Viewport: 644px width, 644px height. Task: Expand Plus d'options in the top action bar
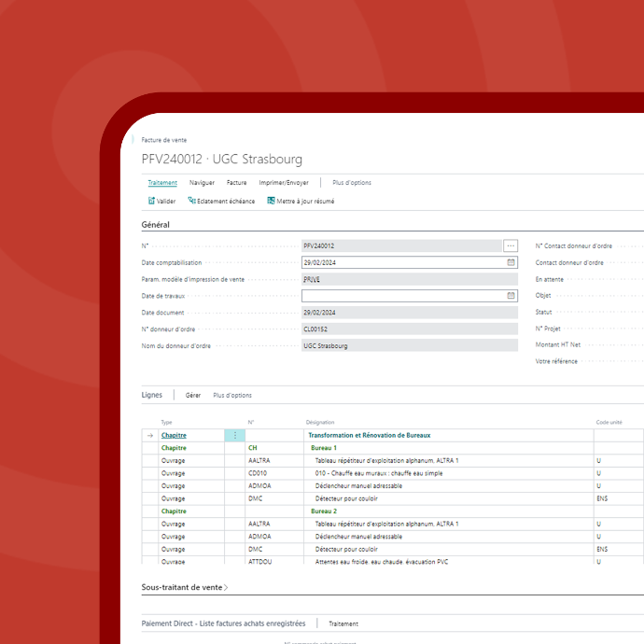[352, 183]
